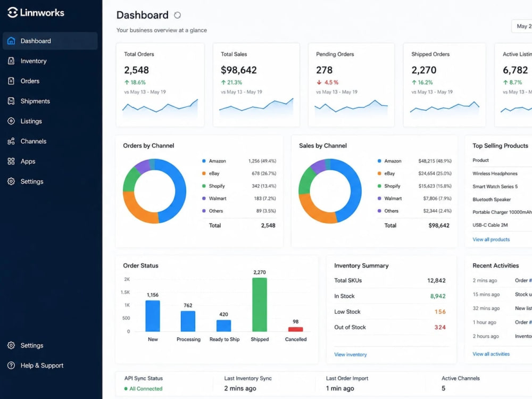Viewport: 532px width, 399px height.
Task: Open Dashboard in the sidebar menu
Action: (x=50, y=41)
